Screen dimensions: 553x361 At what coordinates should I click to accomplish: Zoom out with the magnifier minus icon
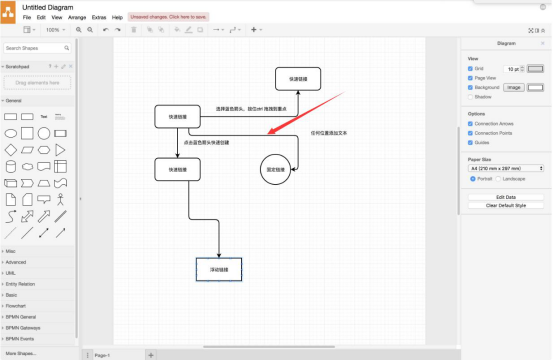point(90,30)
